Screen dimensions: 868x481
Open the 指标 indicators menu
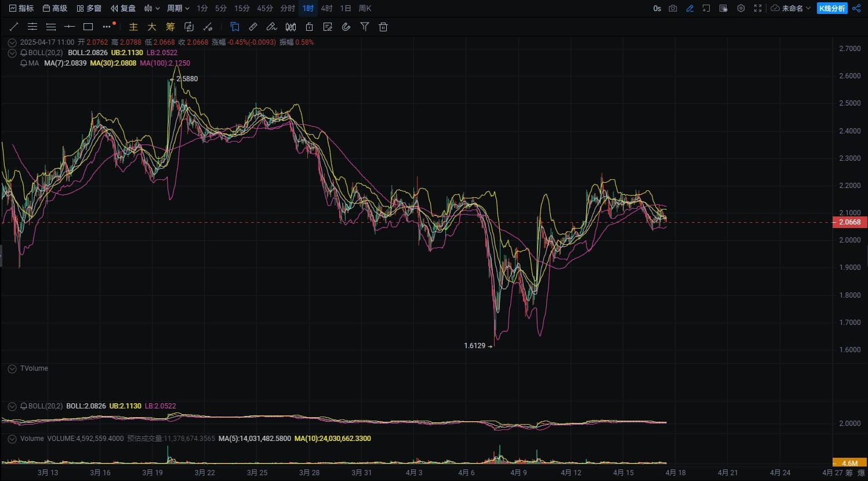[21, 8]
